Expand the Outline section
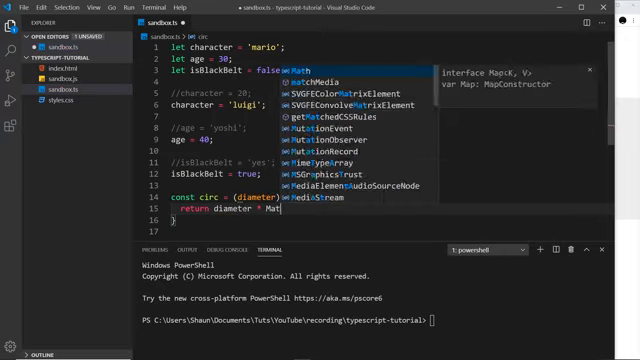Screen dimensions: 640x360 click(27, 355)
